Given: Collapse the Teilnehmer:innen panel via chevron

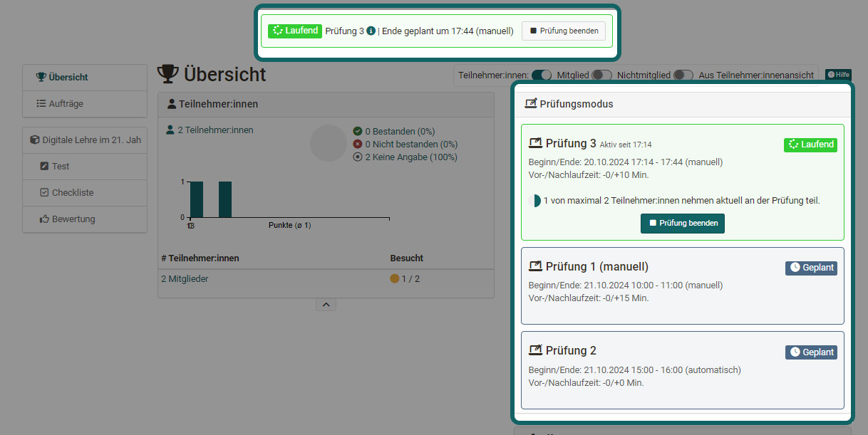Looking at the screenshot, I should 326,304.
